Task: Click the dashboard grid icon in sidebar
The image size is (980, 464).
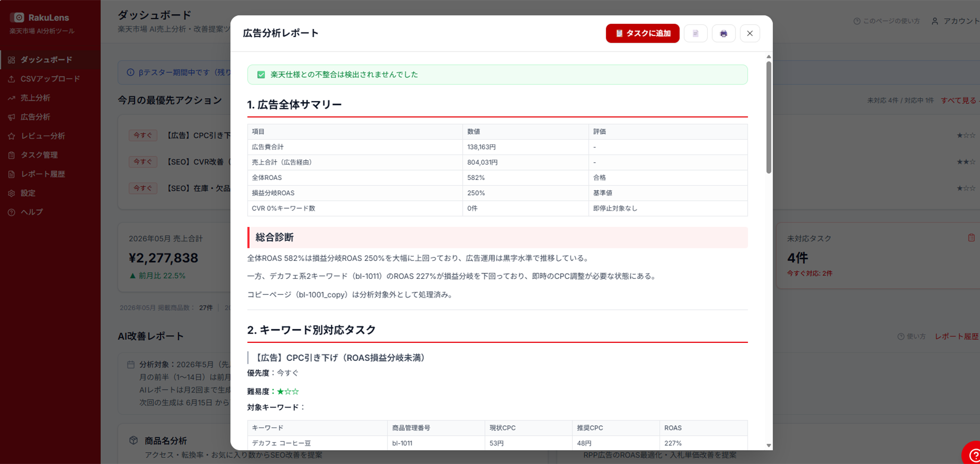Action: pyautogui.click(x=11, y=60)
